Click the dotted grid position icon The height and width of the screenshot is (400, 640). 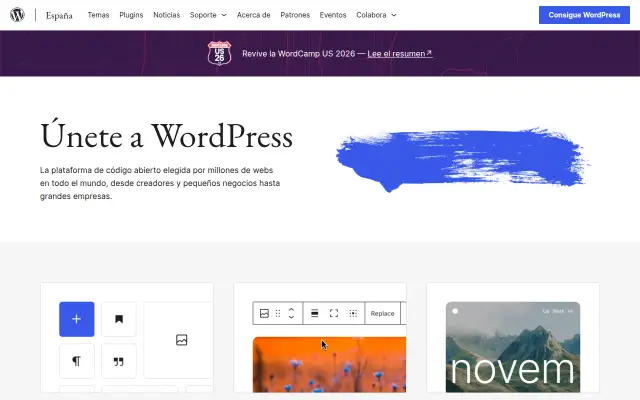click(353, 313)
